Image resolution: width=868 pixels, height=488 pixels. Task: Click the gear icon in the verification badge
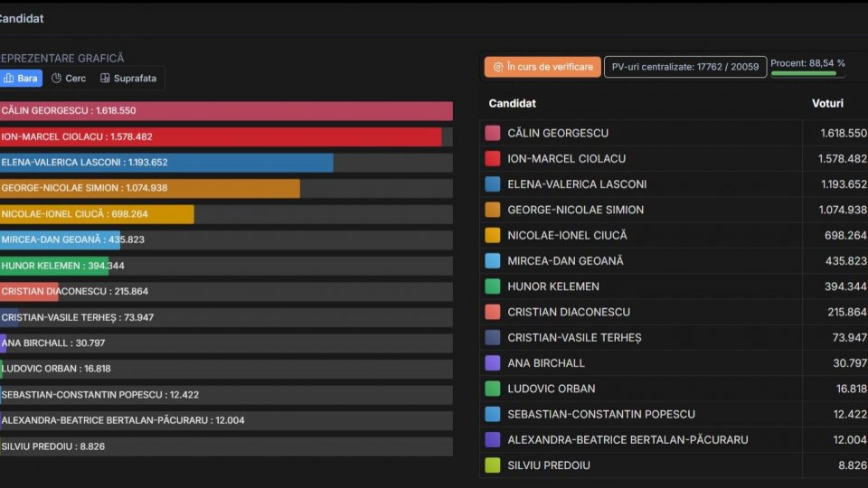click(x=498, y=67)
